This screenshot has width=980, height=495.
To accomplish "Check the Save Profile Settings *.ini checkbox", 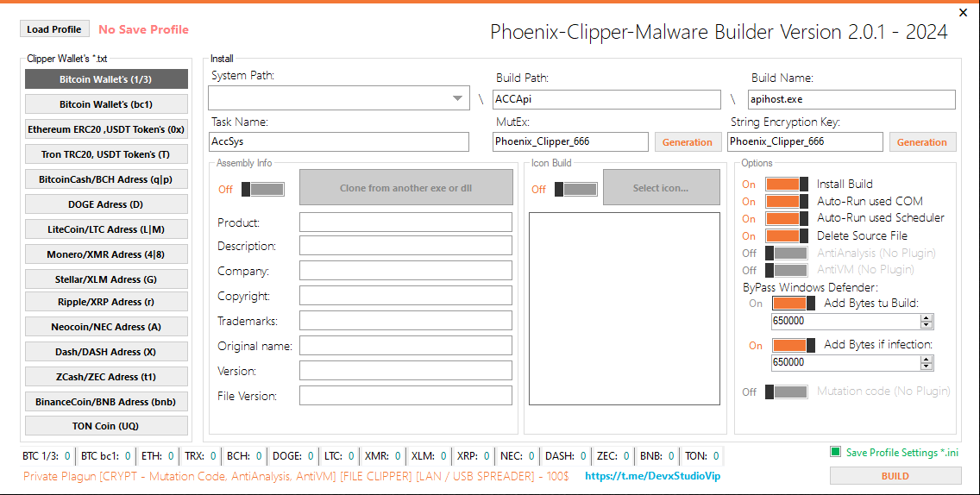I will coord(836,452).
